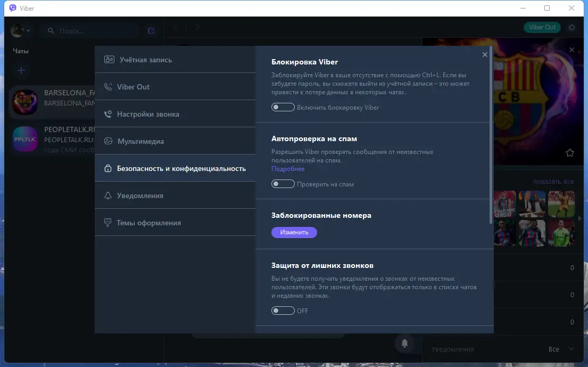Click the bell mute icon at bottom

(x=404, y=343)
